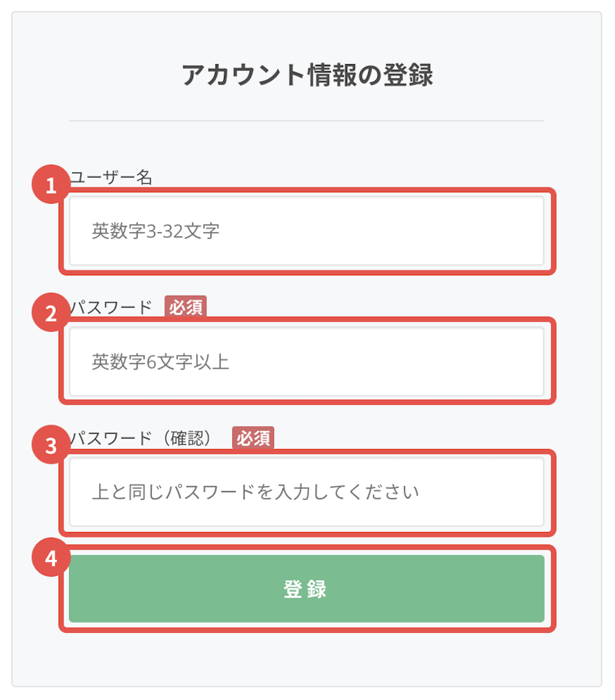The width and height of the screenshot is (615, 700).
Task: Click the divider line under the heading
Action: point(307,121)
